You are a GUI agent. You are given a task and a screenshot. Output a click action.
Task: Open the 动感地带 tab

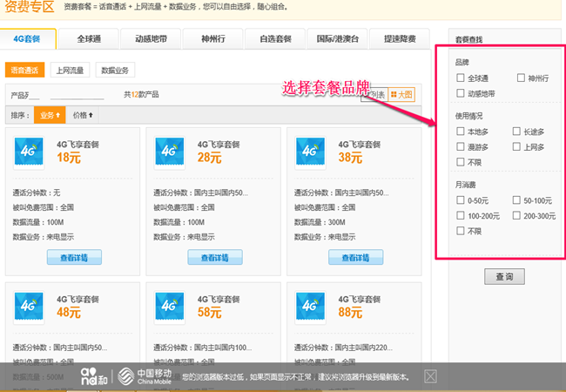click(151, 38)
